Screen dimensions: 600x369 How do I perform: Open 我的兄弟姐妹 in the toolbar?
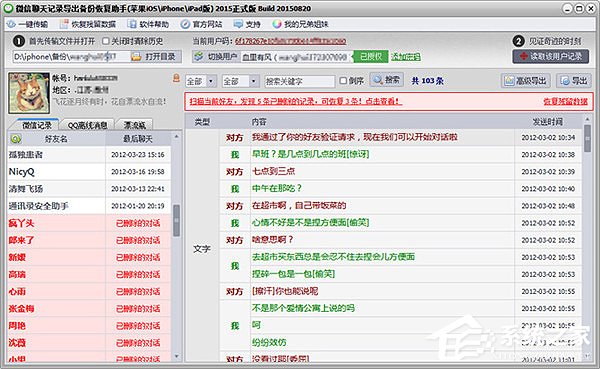pyautogui.click(x=300, y=24)
